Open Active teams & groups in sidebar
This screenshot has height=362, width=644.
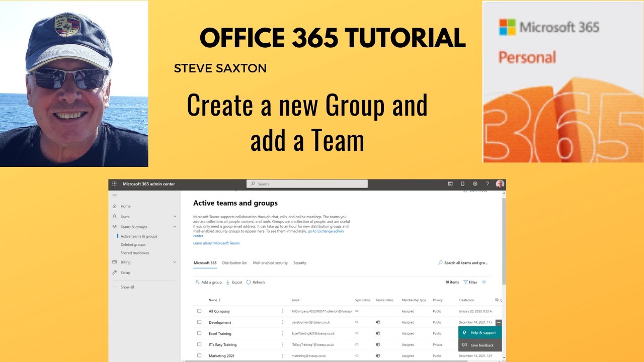[139, 236]
